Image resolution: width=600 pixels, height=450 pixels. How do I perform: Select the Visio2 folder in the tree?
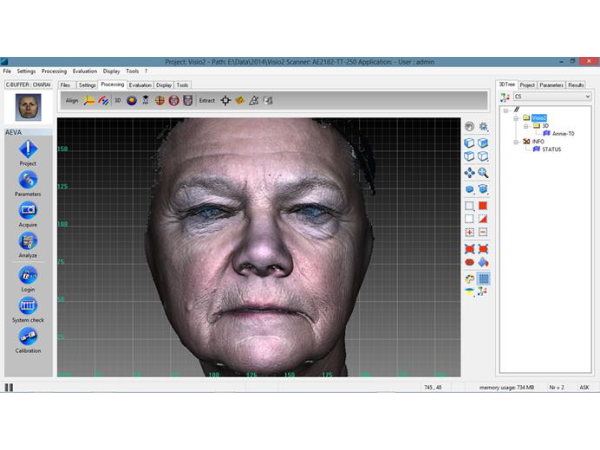coord(539,118)
